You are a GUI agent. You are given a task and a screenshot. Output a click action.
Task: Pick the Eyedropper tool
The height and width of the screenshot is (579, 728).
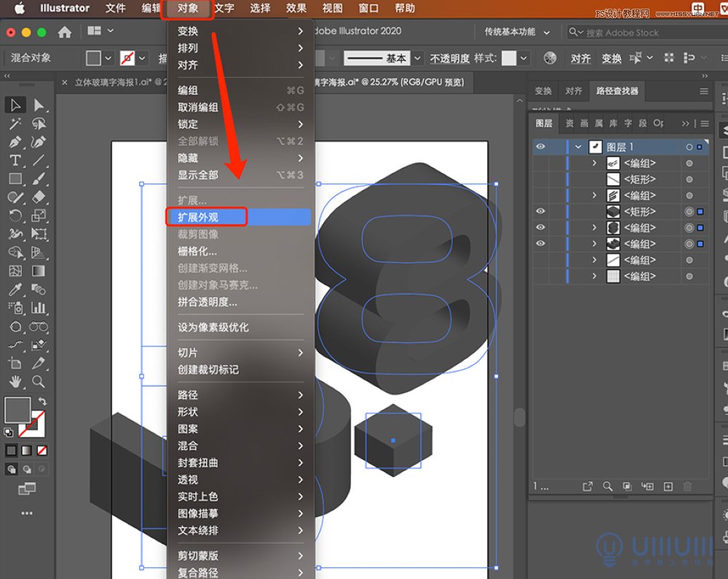pos(15,289)
